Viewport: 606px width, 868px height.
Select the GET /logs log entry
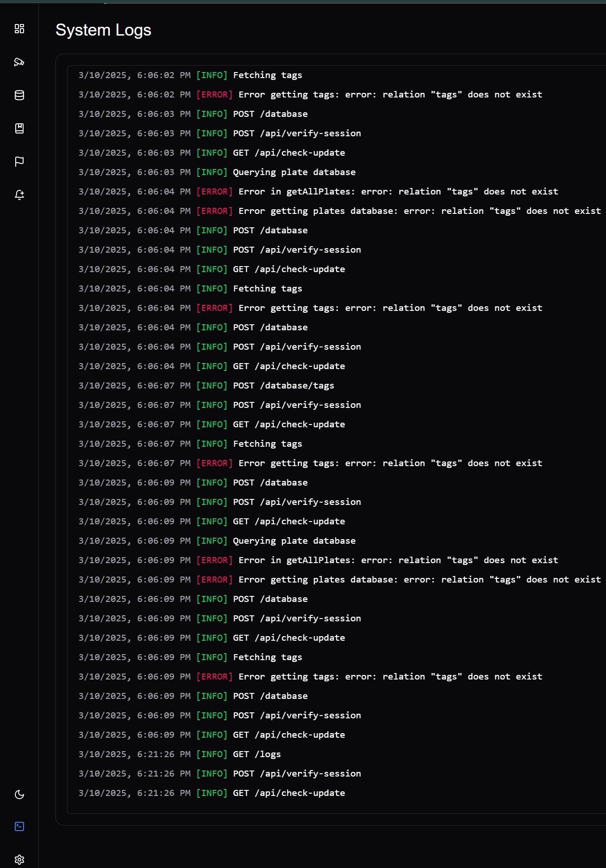257,754
